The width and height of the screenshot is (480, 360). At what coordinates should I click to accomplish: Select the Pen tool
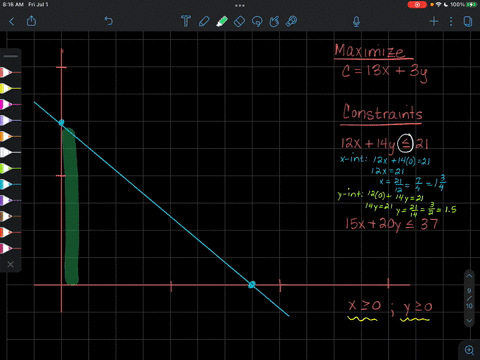click(x=204, y=21)
